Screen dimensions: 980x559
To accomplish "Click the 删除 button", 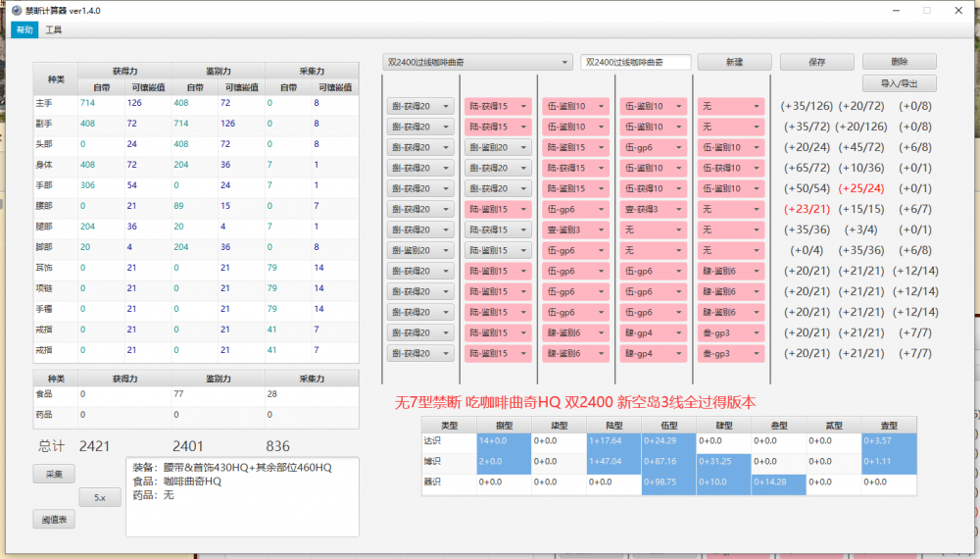I will [900, 61].
